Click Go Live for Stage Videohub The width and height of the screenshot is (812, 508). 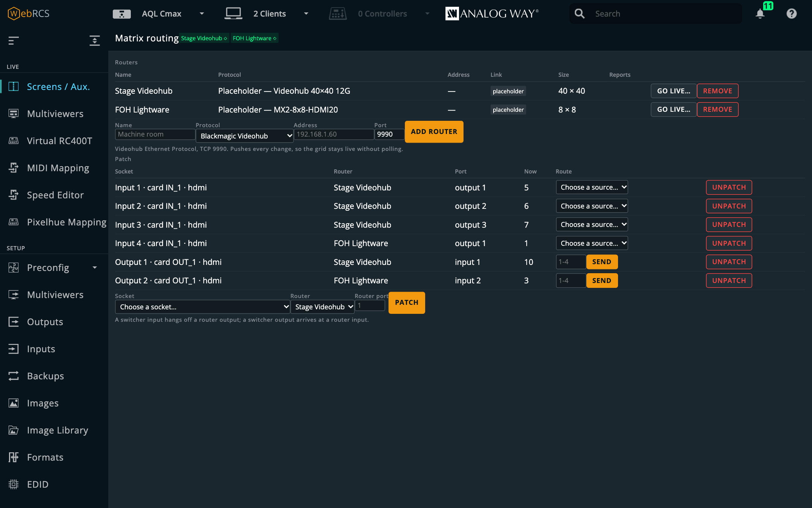(x=673, y=91)
